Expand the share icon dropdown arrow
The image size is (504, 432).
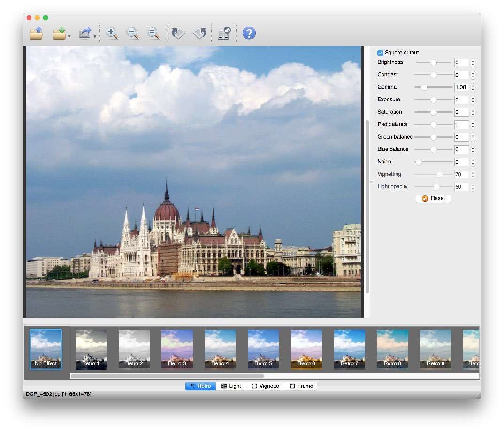95,36
